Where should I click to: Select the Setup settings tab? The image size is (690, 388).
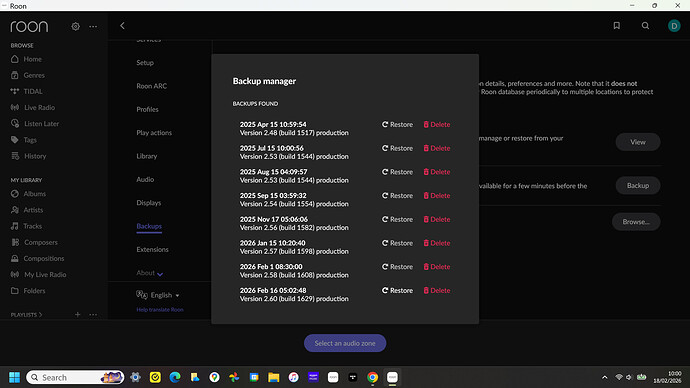(145, 62)
